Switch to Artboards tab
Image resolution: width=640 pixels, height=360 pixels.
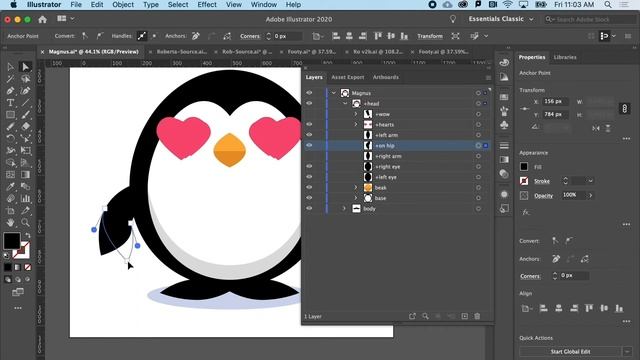[x=386, y=77]
